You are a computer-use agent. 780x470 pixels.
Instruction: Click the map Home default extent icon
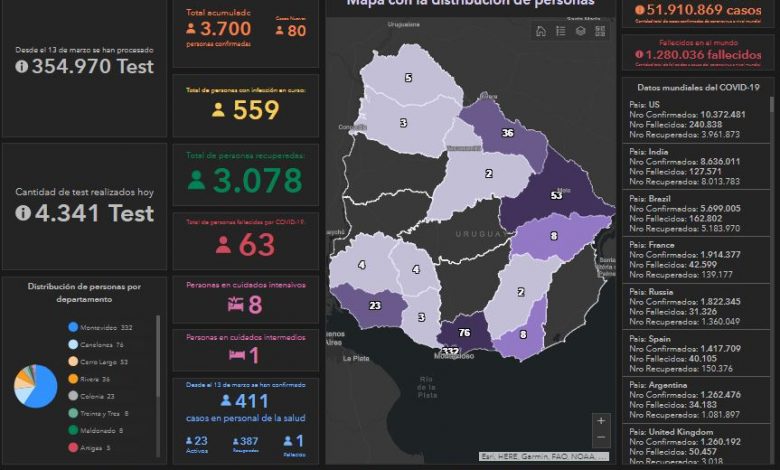(541, 31)
